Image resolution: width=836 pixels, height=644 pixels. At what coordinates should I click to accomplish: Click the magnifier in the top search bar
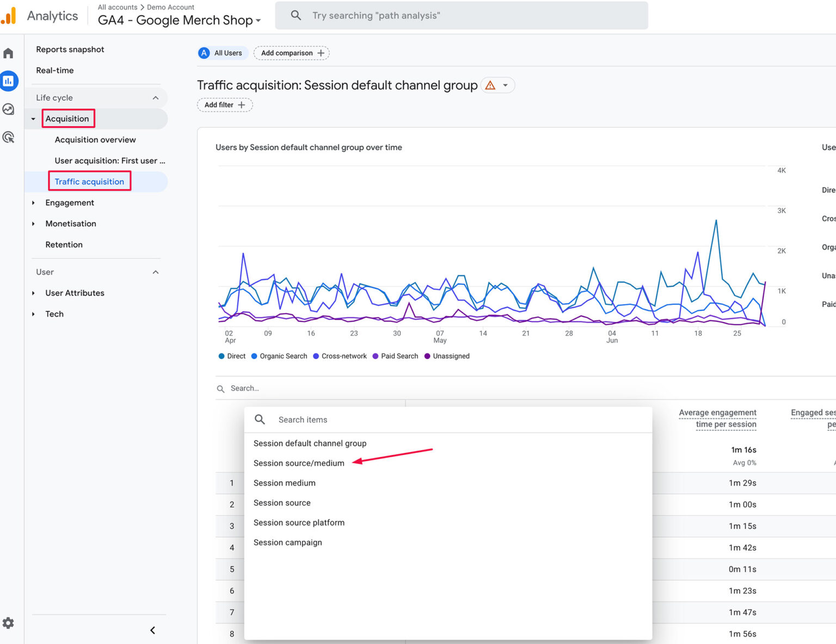click(x=296, y=15)
